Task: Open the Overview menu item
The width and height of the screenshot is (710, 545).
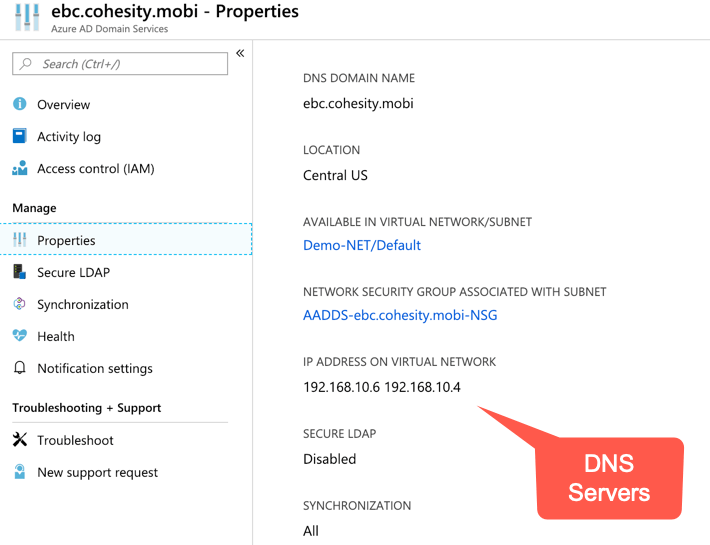Action: pos(63,105)
